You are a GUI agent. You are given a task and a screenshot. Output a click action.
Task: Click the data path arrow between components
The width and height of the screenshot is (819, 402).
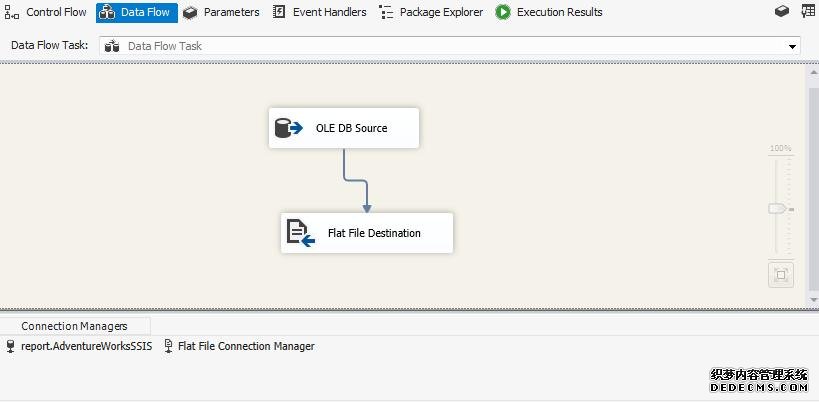tap(357, 181)
